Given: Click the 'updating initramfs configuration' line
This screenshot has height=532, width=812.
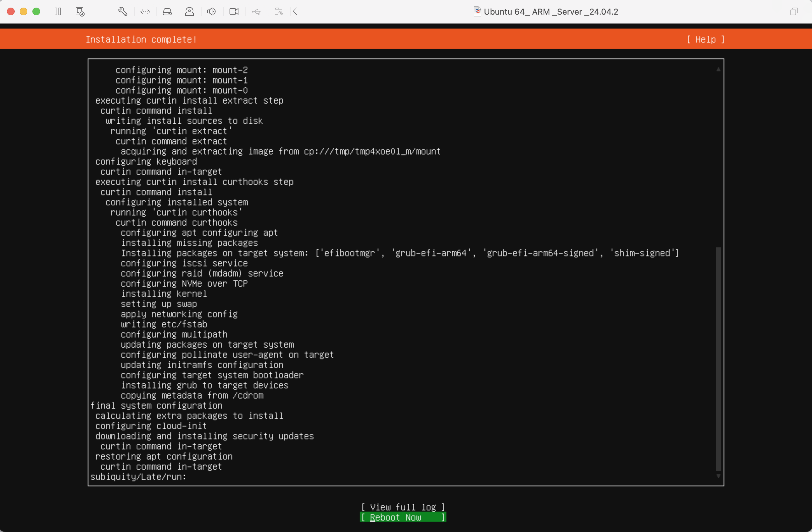Looking at the screenshot, I should tap(202, 365).
